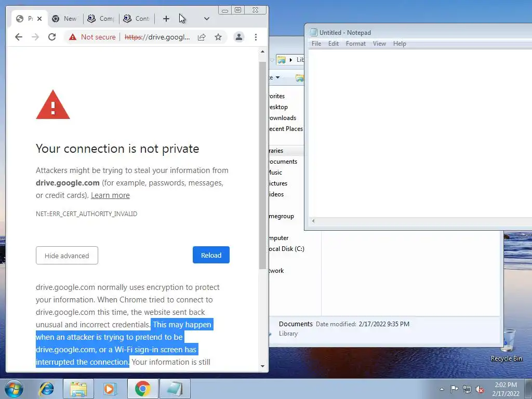Switch to Notepad via taskbar icon

click(x=175, y=389)
